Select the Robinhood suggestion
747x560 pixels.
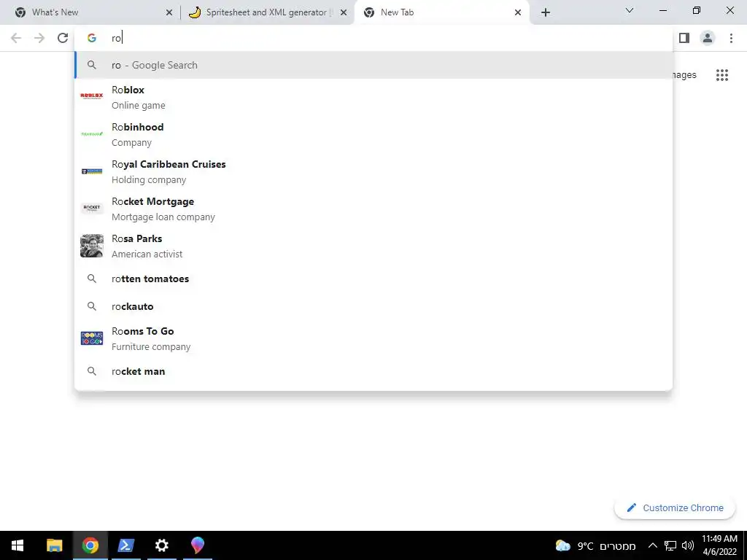[373, 134]
